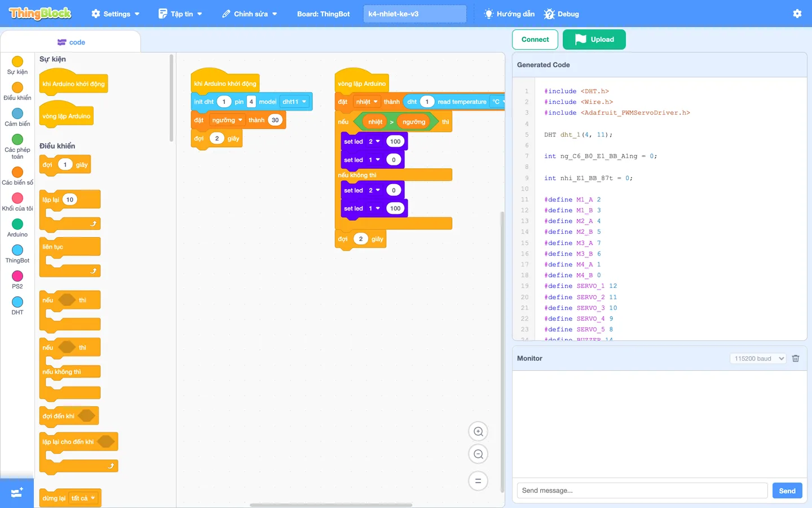The height and width of the screenshot is (508, 812).
Task: Open the nhiệt variable dropdown in đặt block
Action: click(367, 102)
